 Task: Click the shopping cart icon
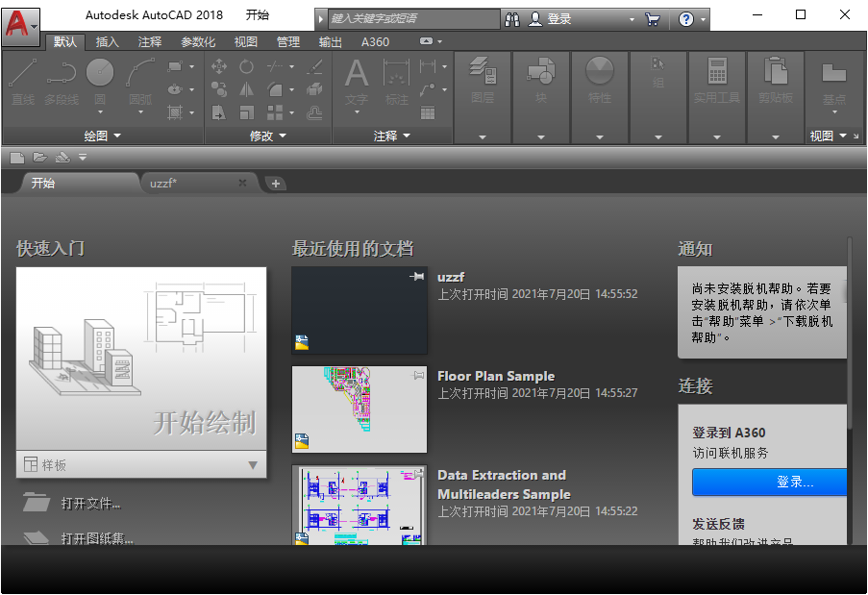click(x=653, y=19)
